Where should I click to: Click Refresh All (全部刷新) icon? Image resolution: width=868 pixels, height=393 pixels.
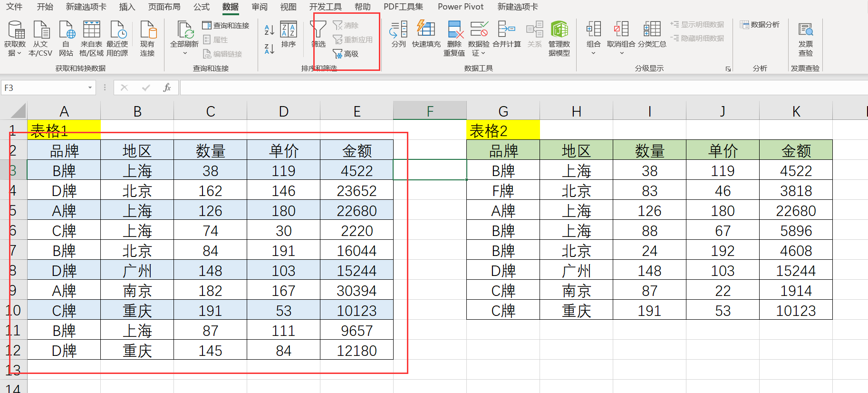(184, 29)
